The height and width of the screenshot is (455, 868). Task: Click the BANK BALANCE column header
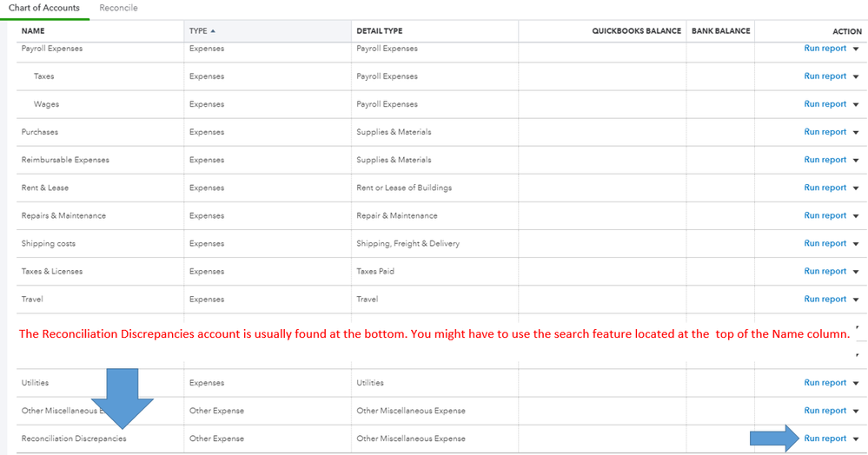click(721, 31)
